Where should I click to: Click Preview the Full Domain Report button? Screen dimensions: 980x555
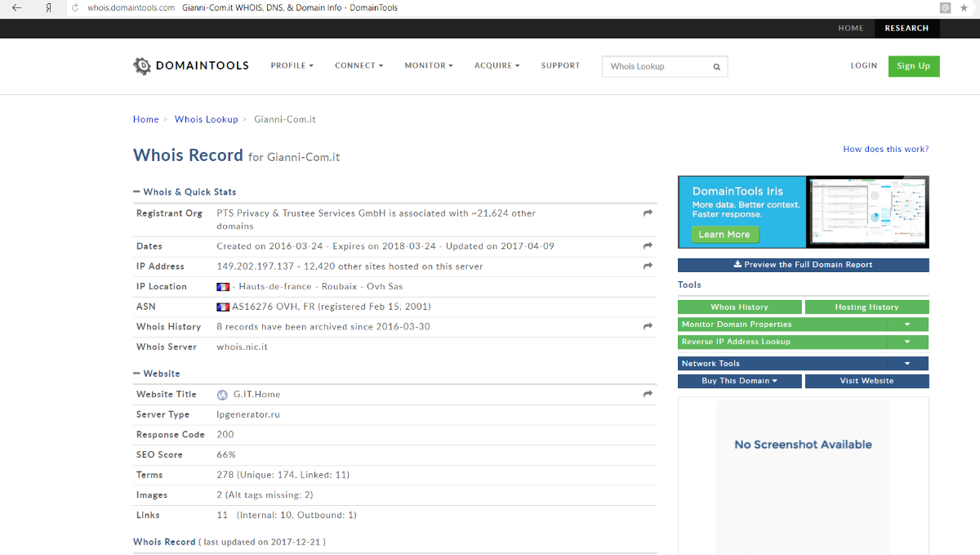803,265
